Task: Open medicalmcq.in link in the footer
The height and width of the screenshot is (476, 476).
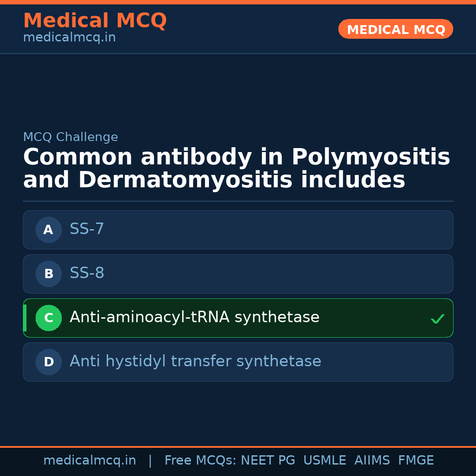Action: point(89,461)
